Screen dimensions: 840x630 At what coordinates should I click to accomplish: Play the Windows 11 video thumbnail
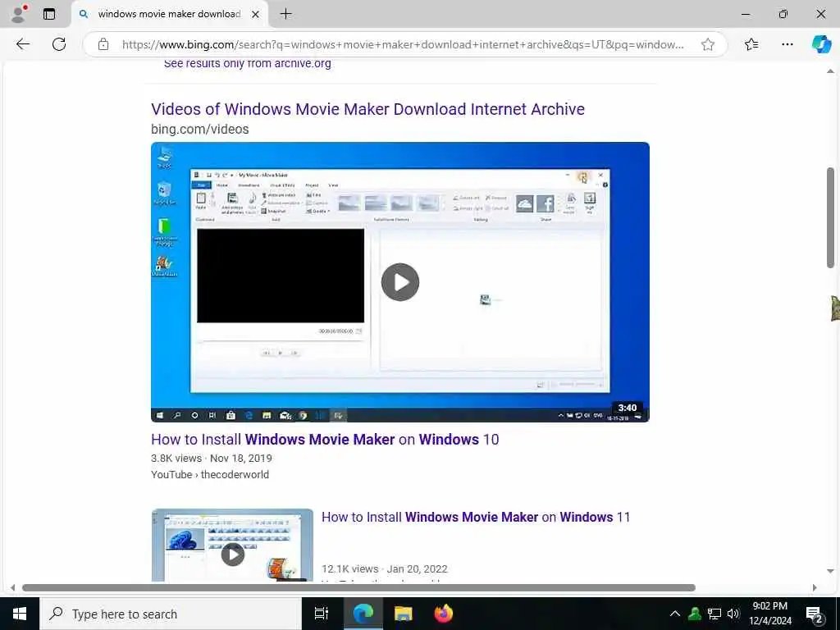(232, 554)
